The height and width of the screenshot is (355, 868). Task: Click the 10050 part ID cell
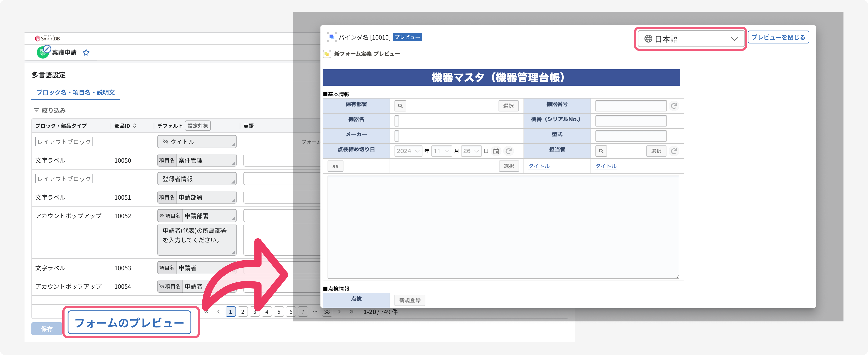tap(123, 161)
